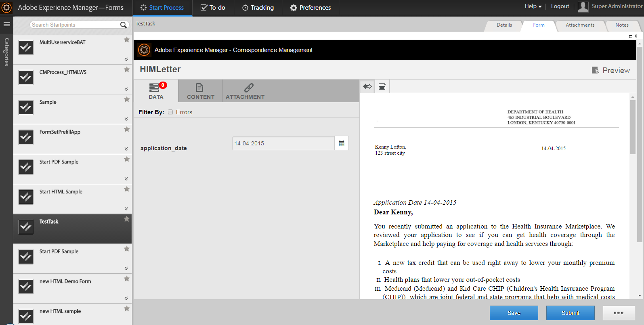Click the Preview text link

point(616,70)
